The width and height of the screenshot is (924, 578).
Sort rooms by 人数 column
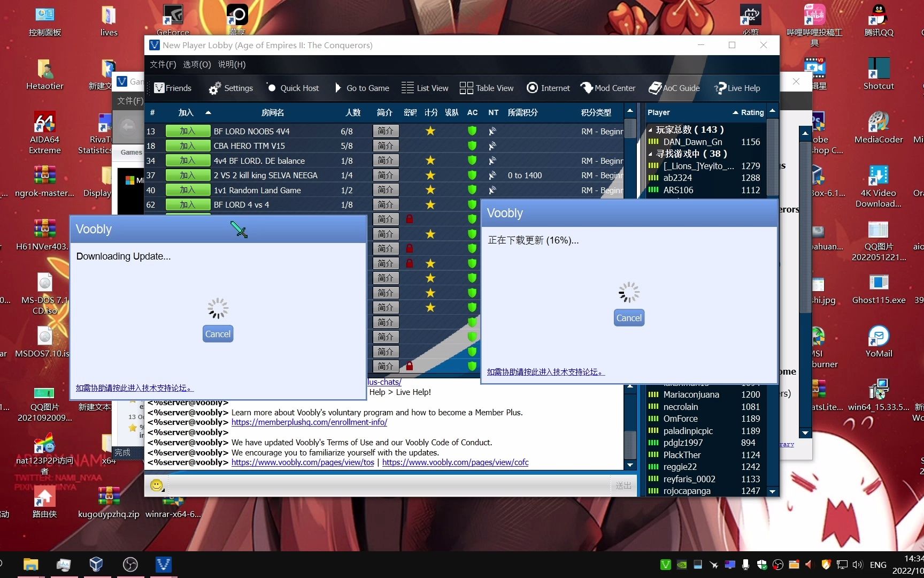click(353, 112)
